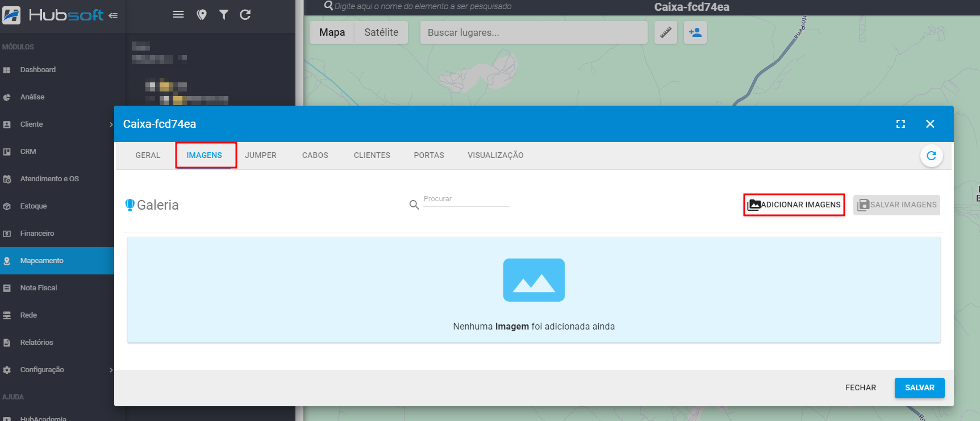The image size is (980, 421).
Task: Open the Relatórios module
Action: pyautogui.click(x=57, y=343)
